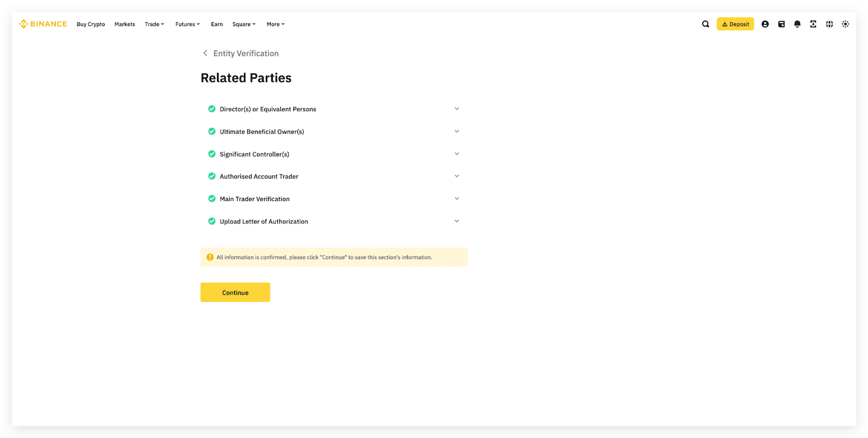The image size is (868, 438).
Task: Open the More dropdown menu
Action: tap(276, 24)
